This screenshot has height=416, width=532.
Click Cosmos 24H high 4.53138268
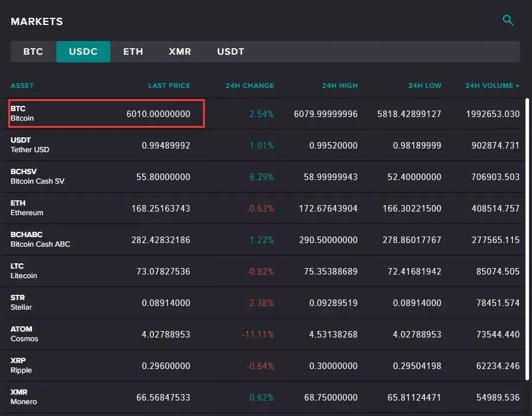click(333, 334)
